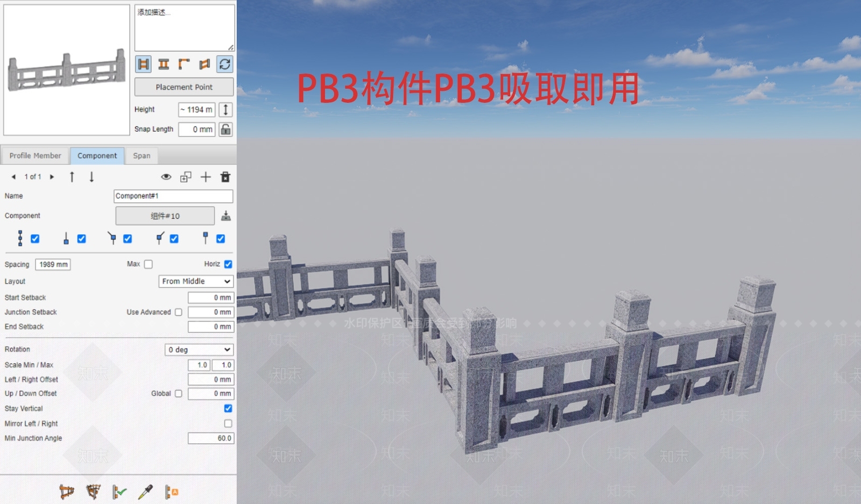Screen dimensions: 861x504
Task: Click the Scale Max value field
Action: coord(223,365)
